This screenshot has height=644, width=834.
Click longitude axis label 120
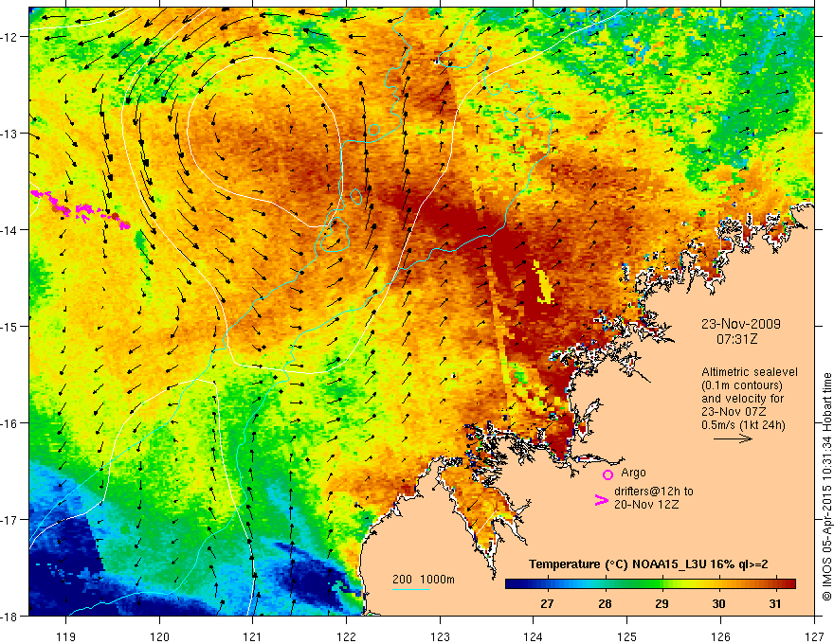tap(159, 636)
